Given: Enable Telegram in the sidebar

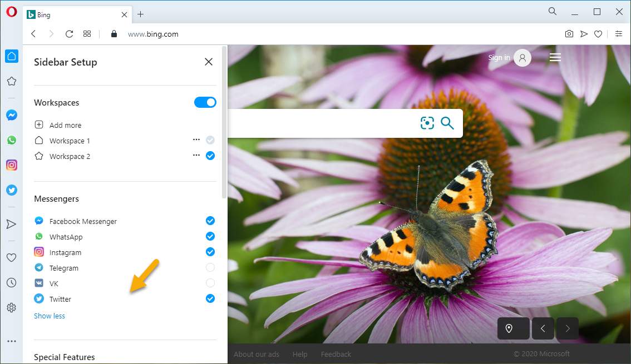Looking at the screenshot, I should tap(210, 267).
